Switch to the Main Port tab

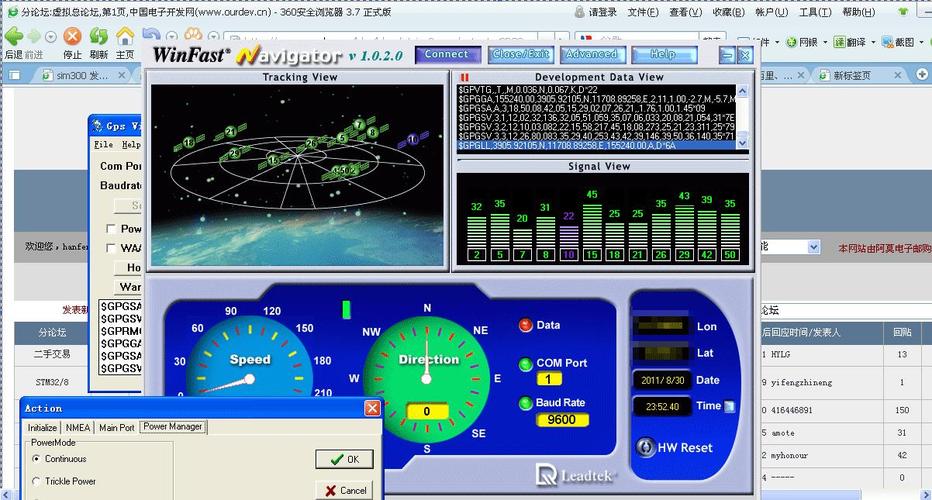click(116, 427)
